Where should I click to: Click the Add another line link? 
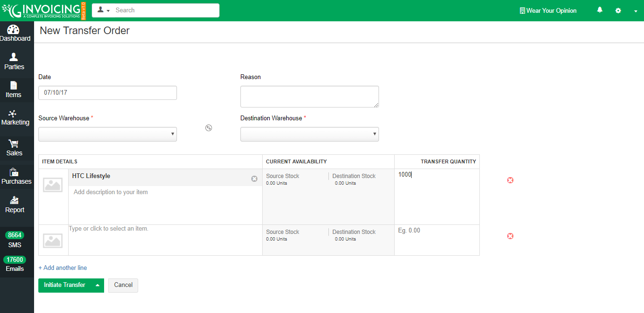coord(62,268)
